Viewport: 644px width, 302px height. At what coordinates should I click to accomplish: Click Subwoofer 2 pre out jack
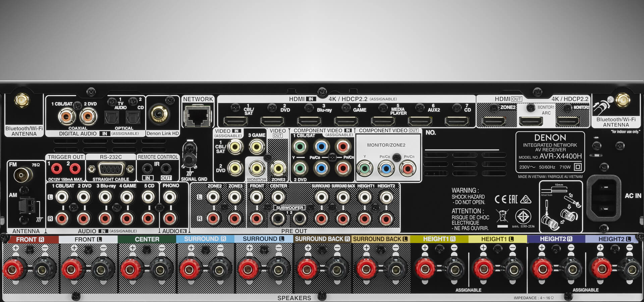[x=300, y=219]
